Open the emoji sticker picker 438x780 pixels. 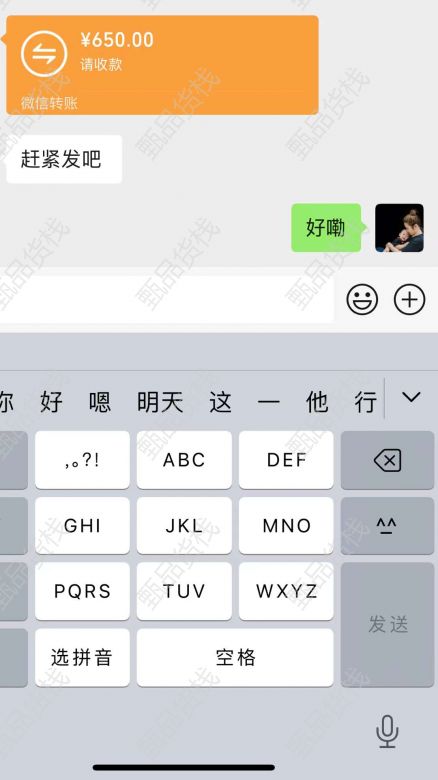coord(362,299)
